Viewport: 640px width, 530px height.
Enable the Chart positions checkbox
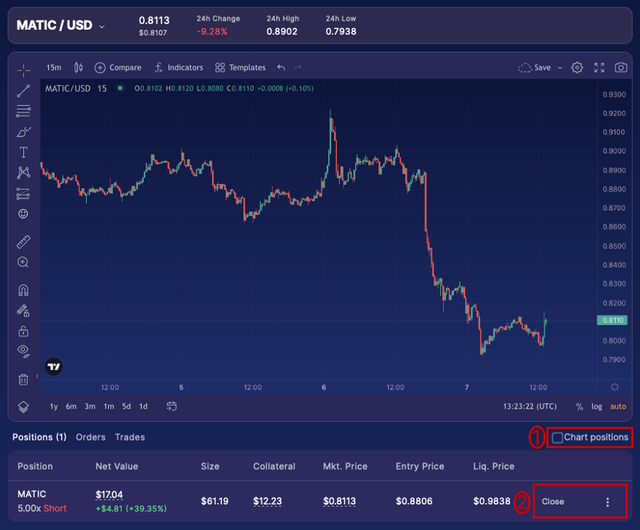(x=557, y=438)
